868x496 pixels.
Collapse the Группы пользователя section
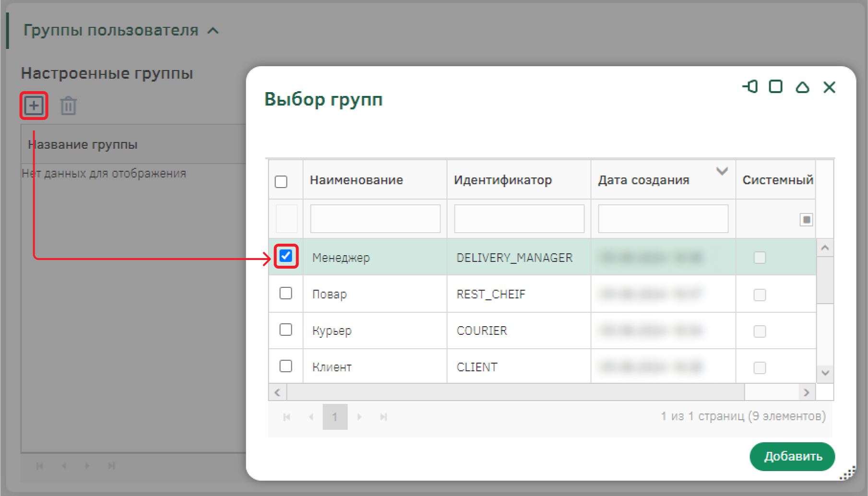213,31
